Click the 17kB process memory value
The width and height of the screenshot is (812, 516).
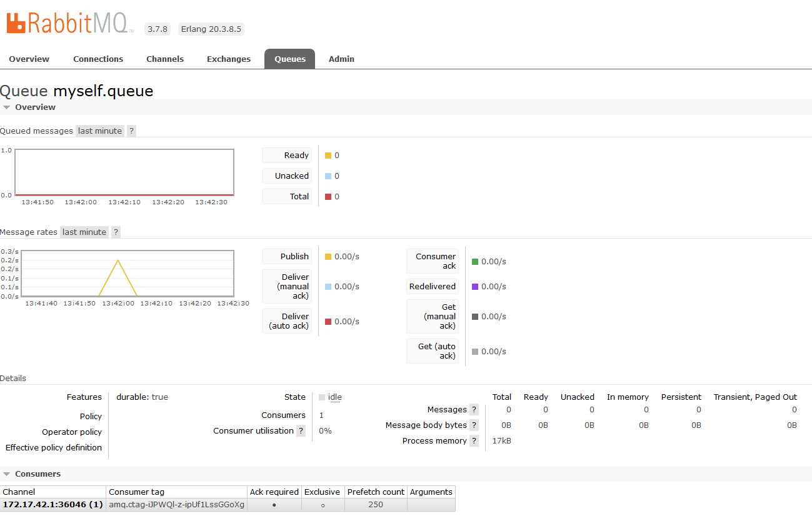coord(502,441)
